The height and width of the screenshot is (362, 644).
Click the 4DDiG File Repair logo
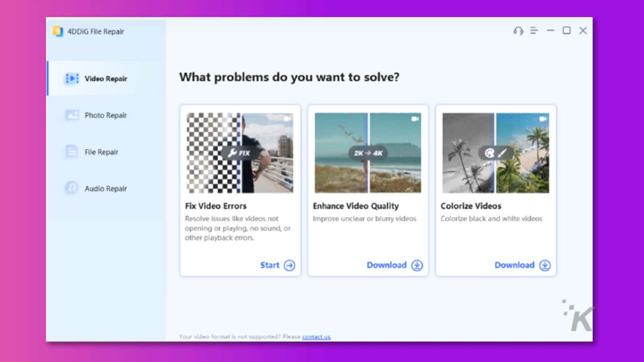click(58, 31)
